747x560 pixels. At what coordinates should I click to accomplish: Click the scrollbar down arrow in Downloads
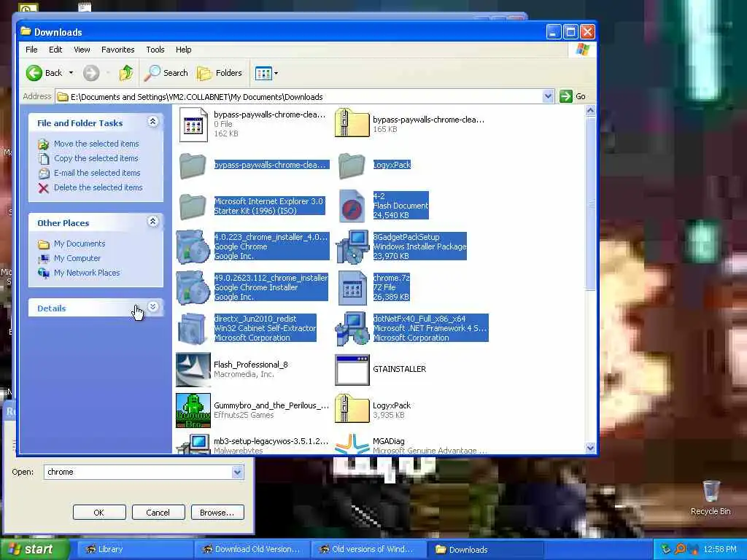click(x=590, y=448)
